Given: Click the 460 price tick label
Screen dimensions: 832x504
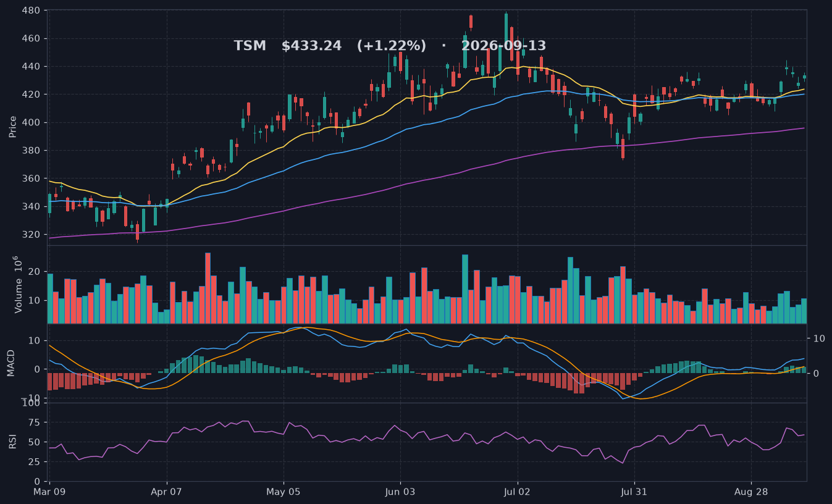Looking at the screenshot, I should (31, 38).
